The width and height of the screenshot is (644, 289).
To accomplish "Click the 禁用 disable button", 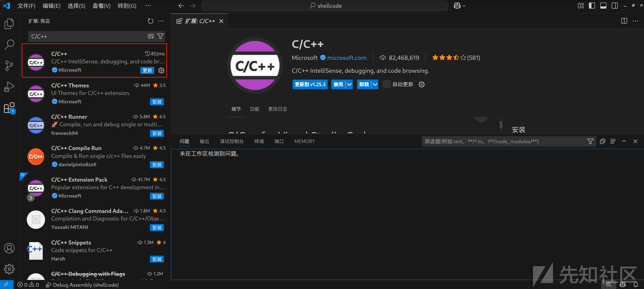I will click(x=338, y=84).
